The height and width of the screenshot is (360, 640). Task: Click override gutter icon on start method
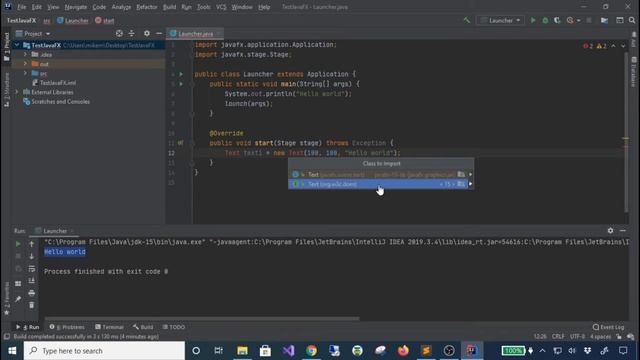tap(180, 143)
